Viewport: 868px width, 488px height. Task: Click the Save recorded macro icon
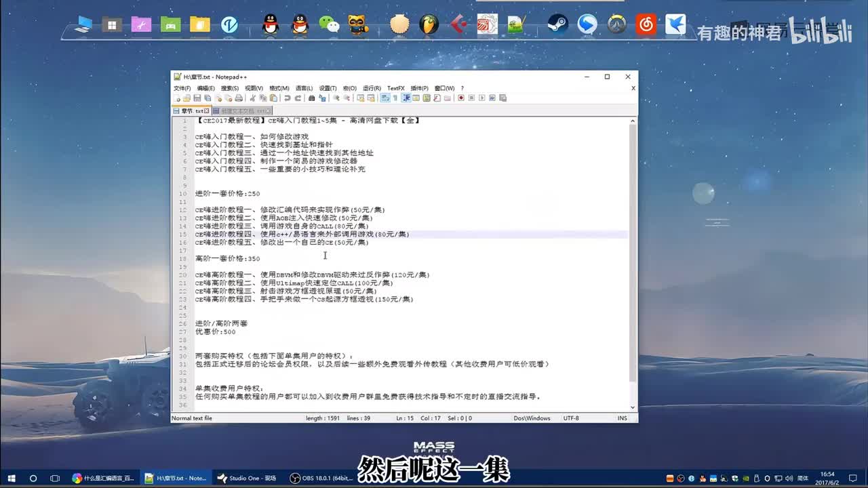pos(502,98)
